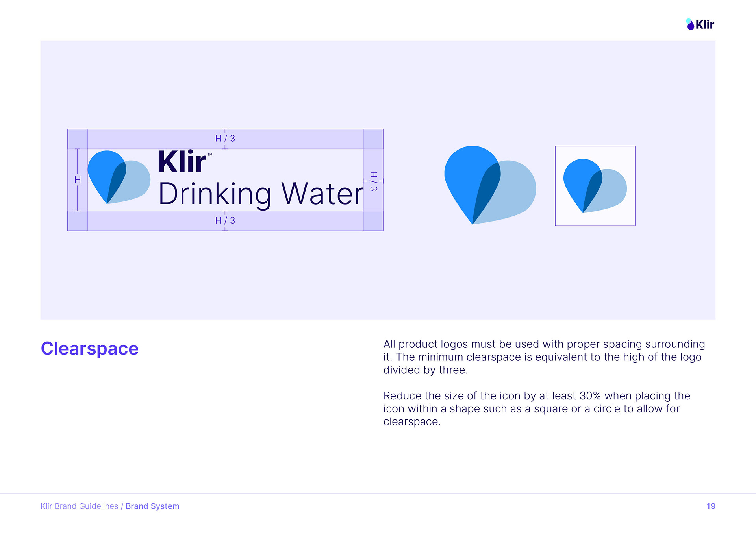Select the large standalone water drop icon

(x=490, y=185)
